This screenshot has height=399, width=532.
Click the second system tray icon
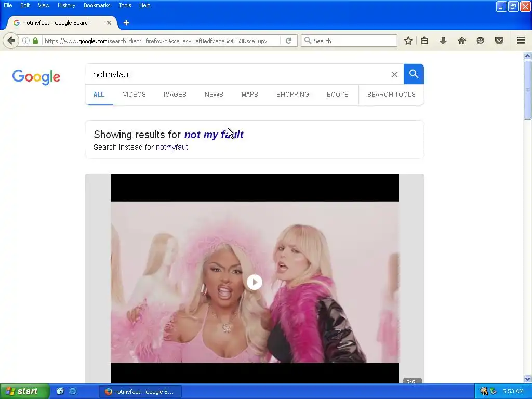click(x=494, y=391)
